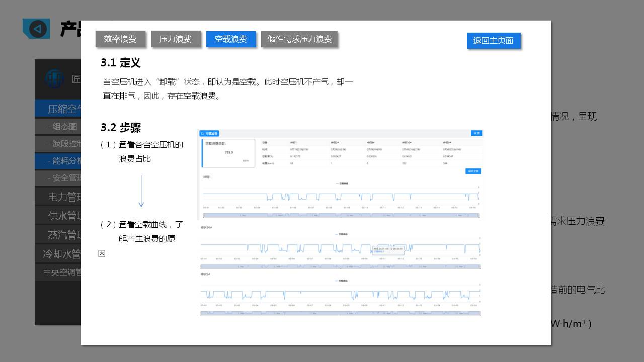This screenshot has height=362, width=644.
Task: Click 返回主页面 to return home
Action: click(493, 41)
